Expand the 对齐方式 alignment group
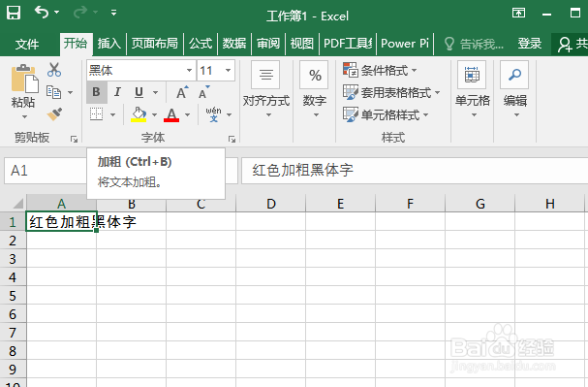This screenshot has height=387, width=588. (265, 90)
